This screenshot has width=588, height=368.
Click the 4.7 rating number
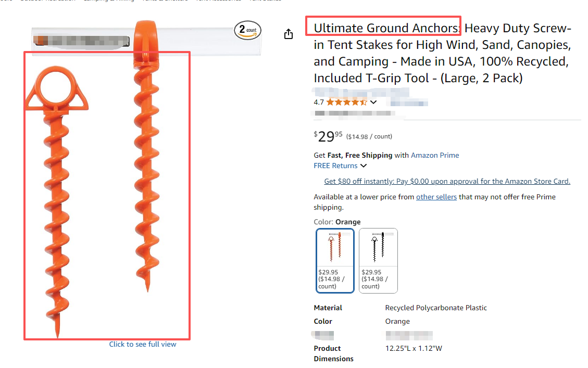(319, 102)
